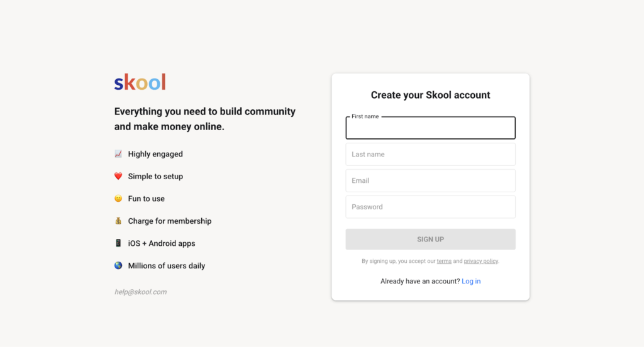Click the Create your Skool account heading
The height and width of the screenshot is (347, 644).
430,95
